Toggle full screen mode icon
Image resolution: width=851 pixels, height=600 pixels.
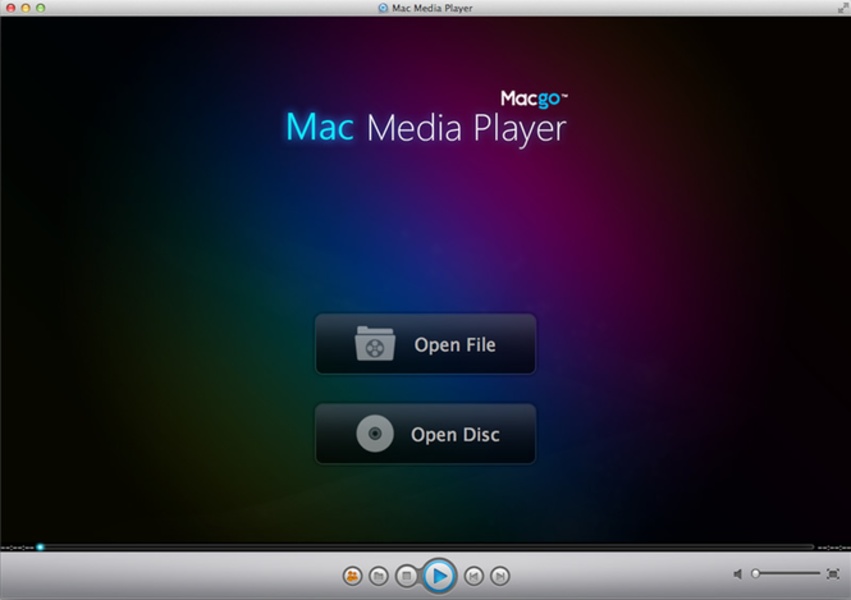click(832, 574)
